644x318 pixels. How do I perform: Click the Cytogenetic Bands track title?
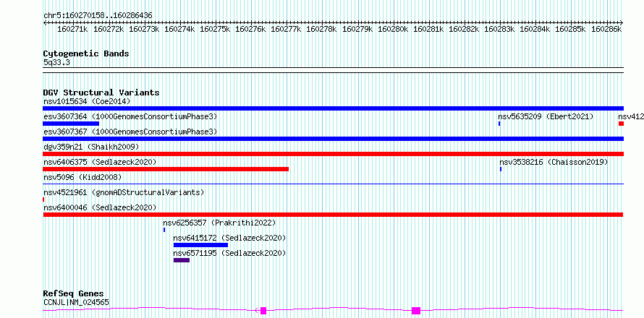(86, 53)
